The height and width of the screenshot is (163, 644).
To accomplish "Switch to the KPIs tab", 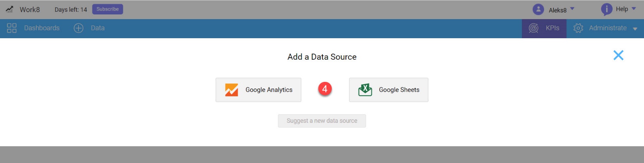I will [544, 28].
